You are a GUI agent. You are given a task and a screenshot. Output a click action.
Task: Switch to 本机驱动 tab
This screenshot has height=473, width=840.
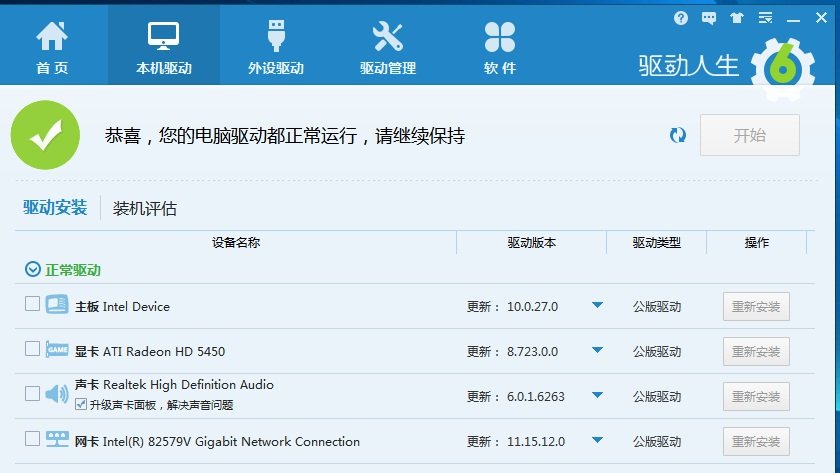[x=164, y=47]
